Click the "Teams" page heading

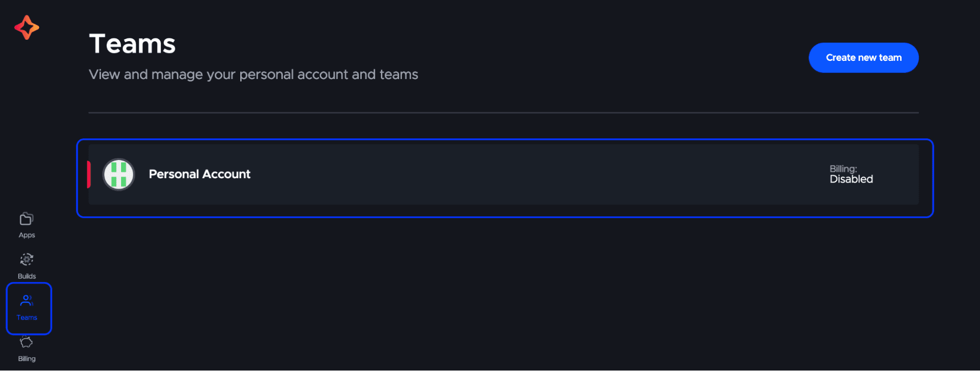click(132, 44)
